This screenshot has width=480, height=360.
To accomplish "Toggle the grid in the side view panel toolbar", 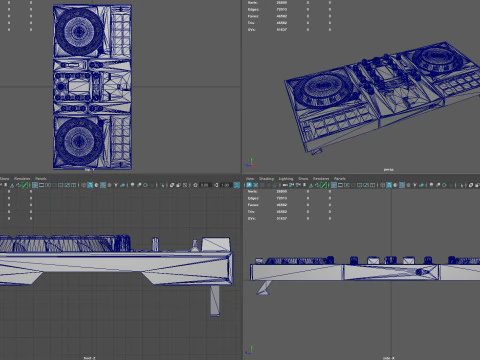I will point(333,185).
